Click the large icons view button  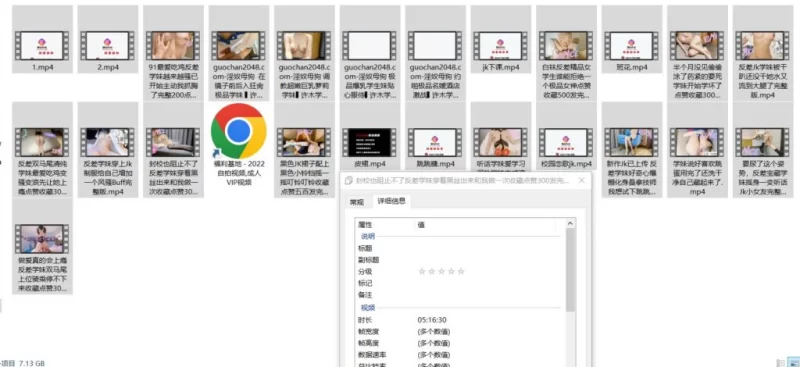tap(794, 362)
